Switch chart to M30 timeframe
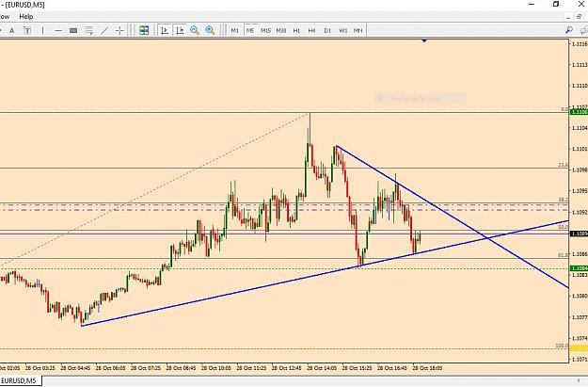 (281, 30)
